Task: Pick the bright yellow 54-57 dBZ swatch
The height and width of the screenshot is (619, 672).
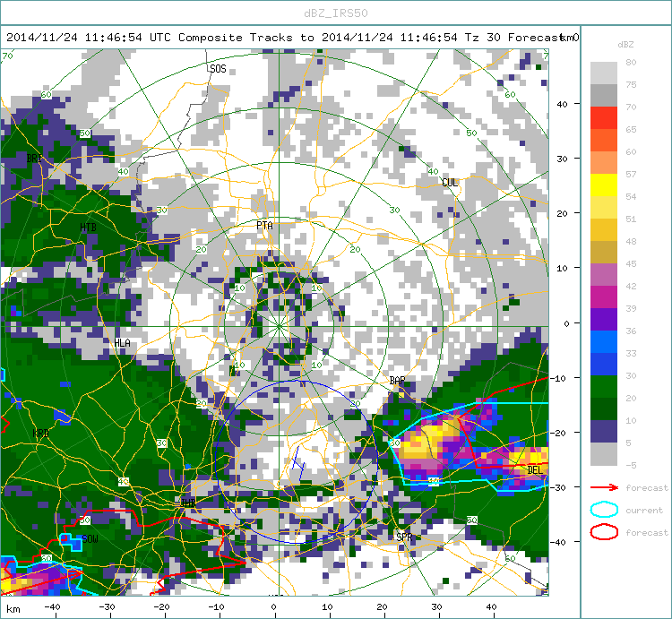Action: (603, 185)
